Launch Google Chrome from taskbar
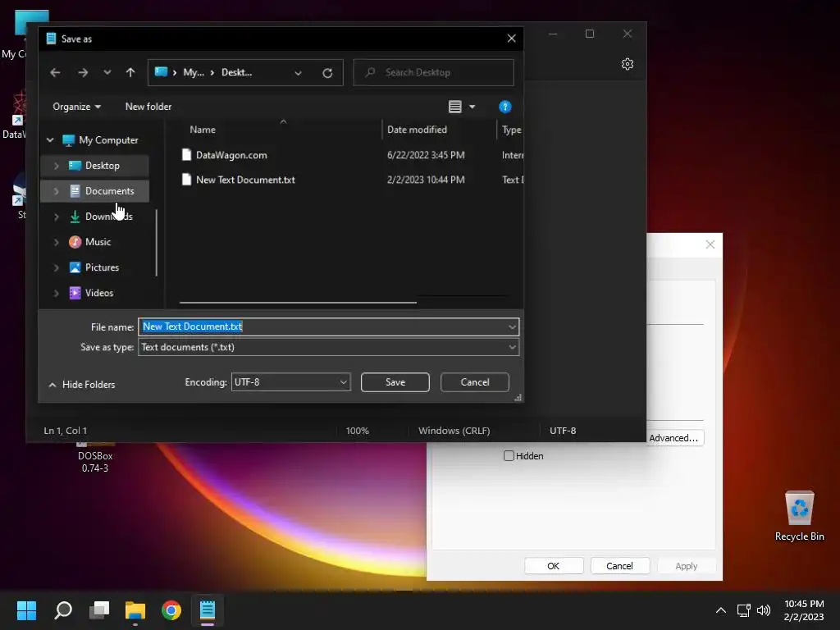 (171, 610)
